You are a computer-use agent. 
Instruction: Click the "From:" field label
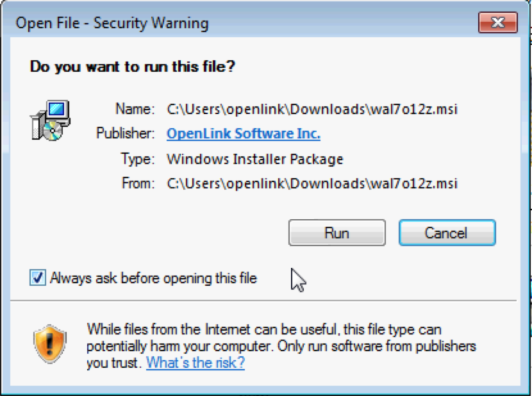138,183
